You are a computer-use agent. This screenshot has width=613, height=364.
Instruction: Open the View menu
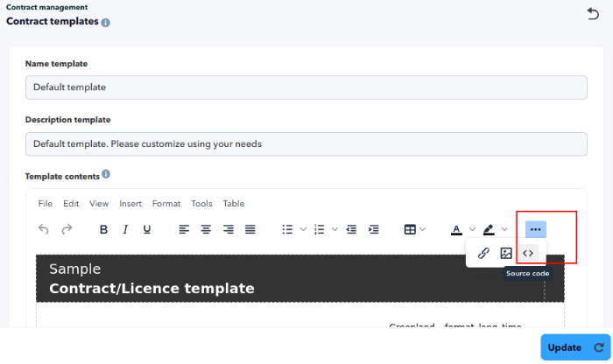[x=99, y=204]
